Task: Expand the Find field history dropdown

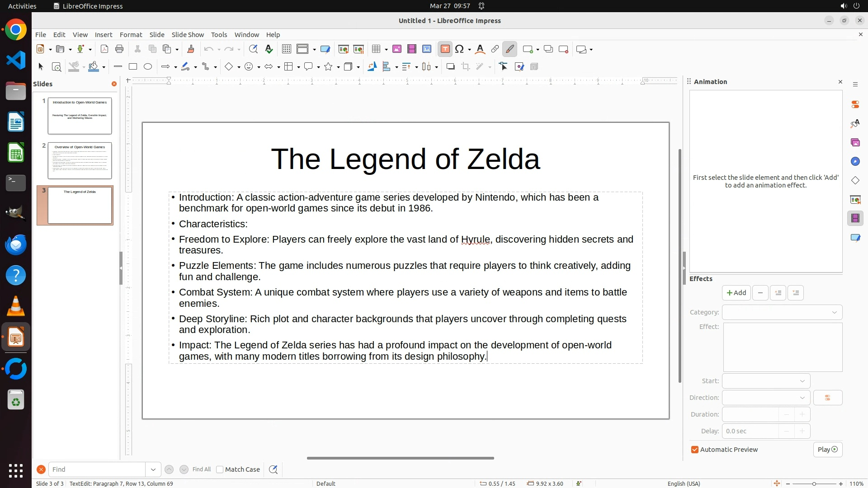Action: click(x=153, y=469)
